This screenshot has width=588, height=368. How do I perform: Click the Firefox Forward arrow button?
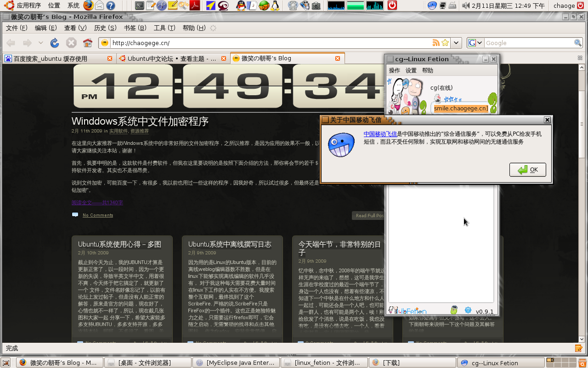(x=27, y=43)
